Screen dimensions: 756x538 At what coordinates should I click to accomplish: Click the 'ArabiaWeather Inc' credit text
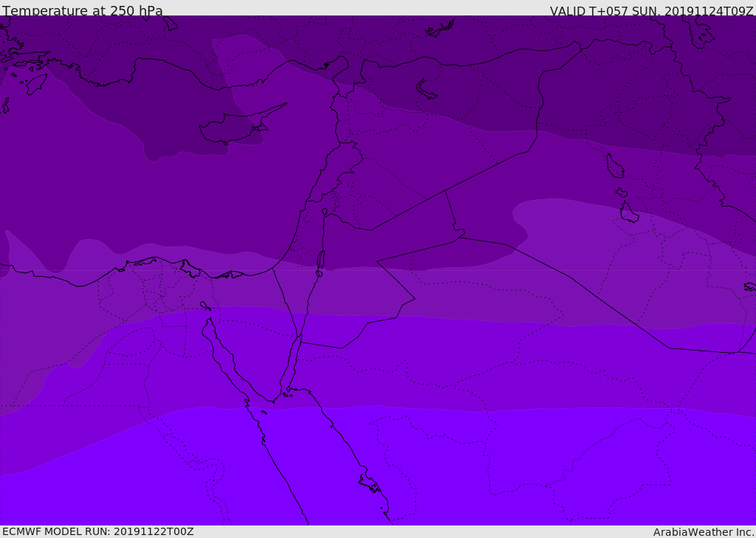(x=704, y=532)
